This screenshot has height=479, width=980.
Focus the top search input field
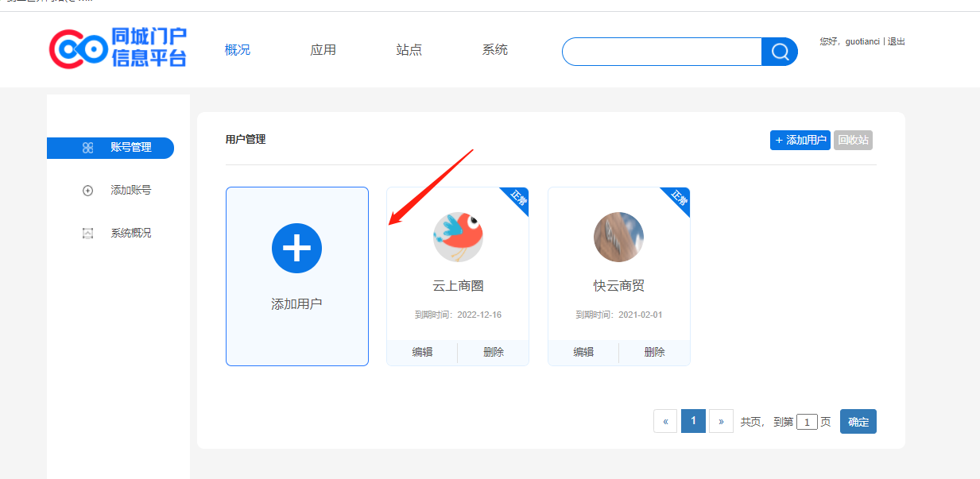pyautogui.click(x=662, y=52)
